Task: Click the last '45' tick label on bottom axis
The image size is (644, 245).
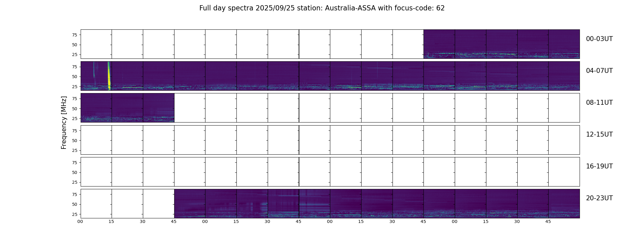Action: tap(548, 221)
